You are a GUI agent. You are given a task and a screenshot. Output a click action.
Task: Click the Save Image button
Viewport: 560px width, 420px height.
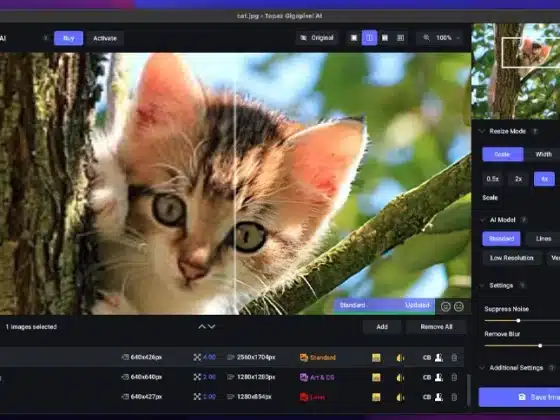(519, 397)
